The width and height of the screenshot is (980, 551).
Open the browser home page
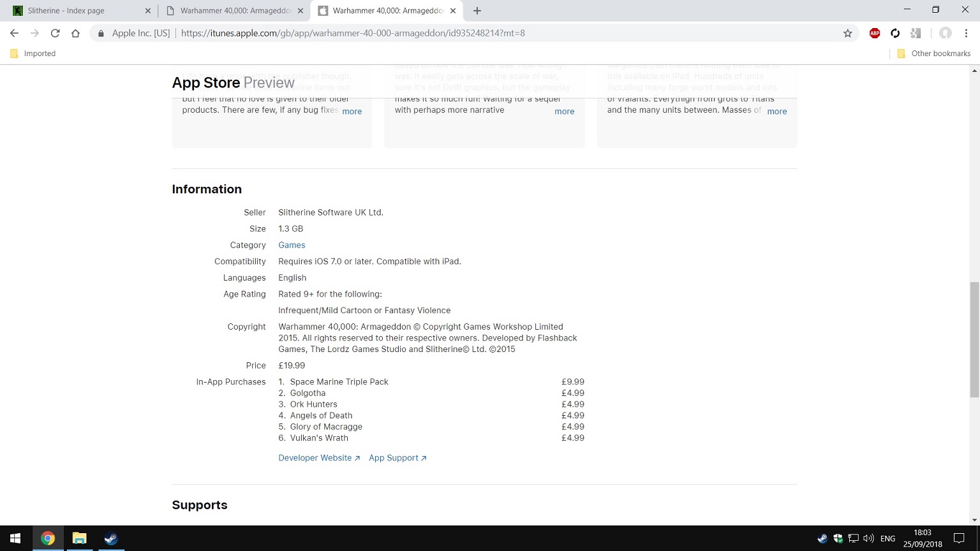pyautogui.click(x=75, y=33)
